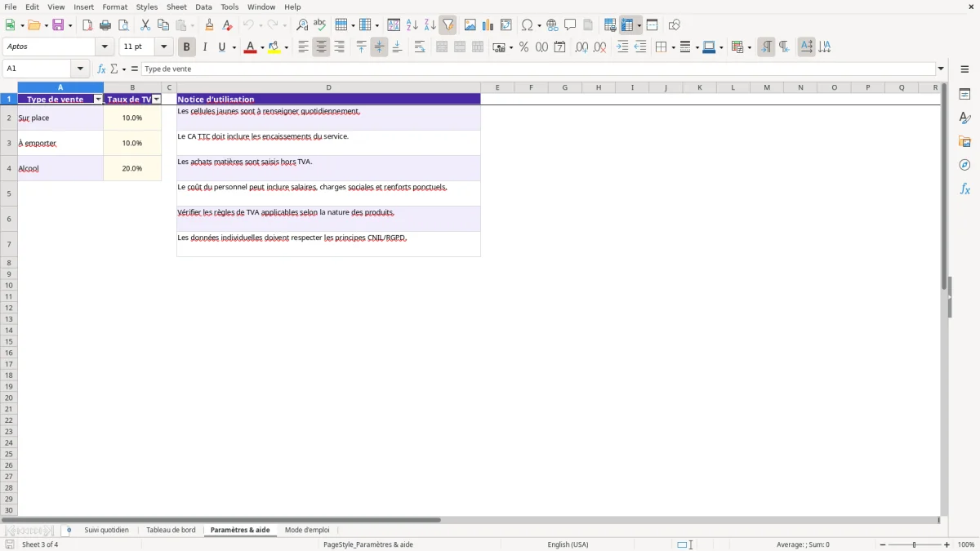Toggle Center Horizontally alignment
Screen dimensions: 980x551
pyautogui.click(x=321, y=47)
